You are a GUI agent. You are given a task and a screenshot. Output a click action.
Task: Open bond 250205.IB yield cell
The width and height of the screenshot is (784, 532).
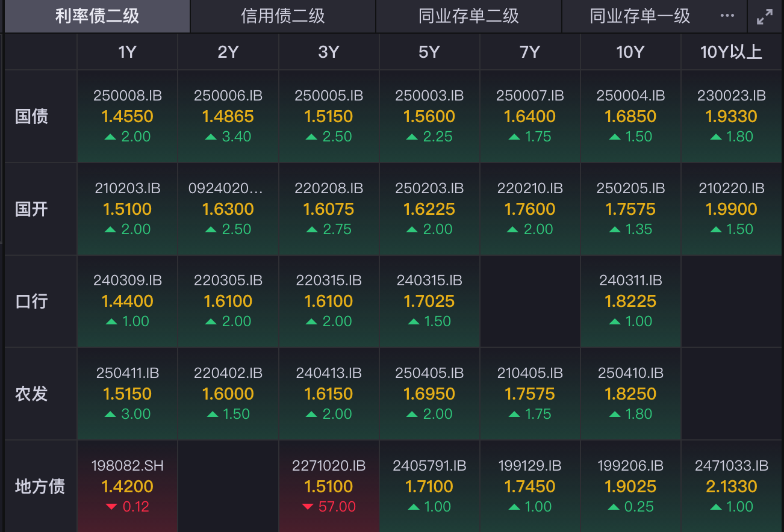(x=630, y=209)
